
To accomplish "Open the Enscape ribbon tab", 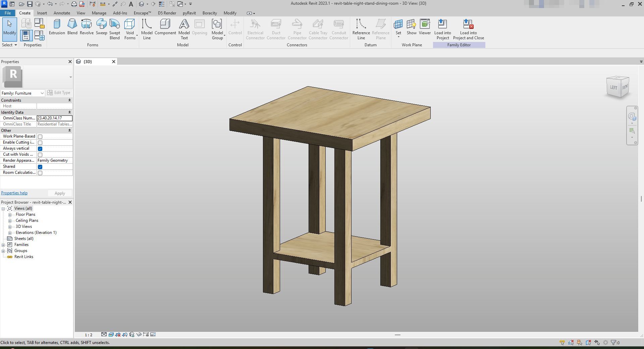I will coord(142,13).
